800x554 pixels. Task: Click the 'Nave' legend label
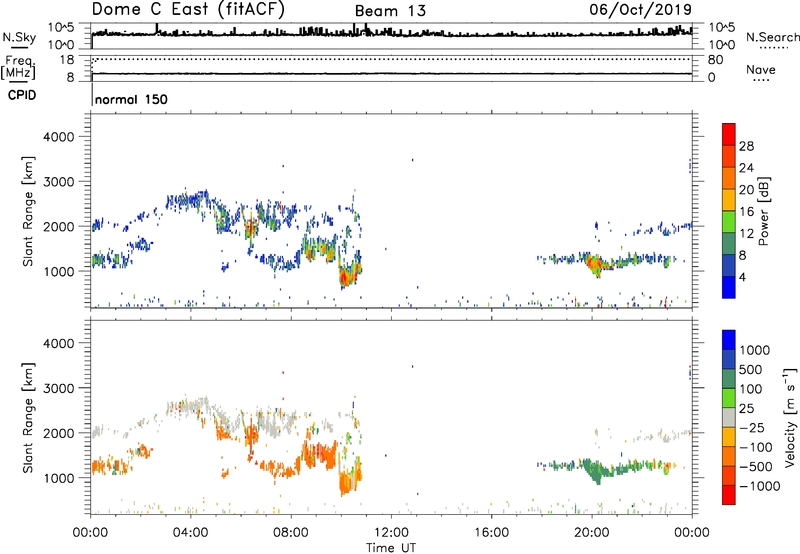tap(761, 70)
